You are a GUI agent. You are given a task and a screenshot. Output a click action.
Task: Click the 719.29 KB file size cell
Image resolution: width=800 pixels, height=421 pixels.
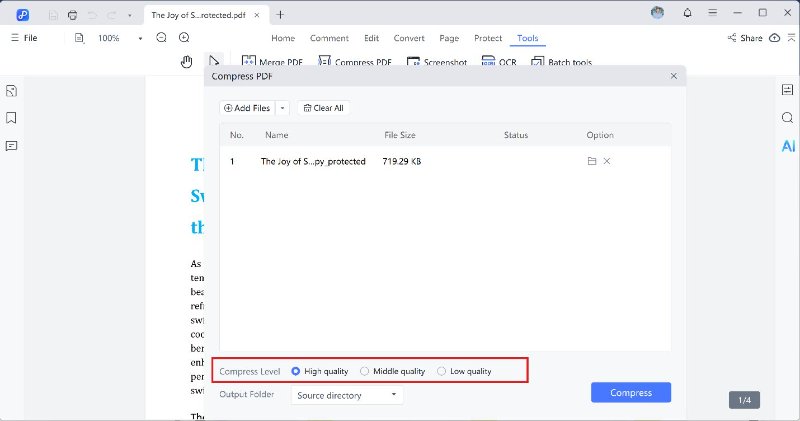402,161
